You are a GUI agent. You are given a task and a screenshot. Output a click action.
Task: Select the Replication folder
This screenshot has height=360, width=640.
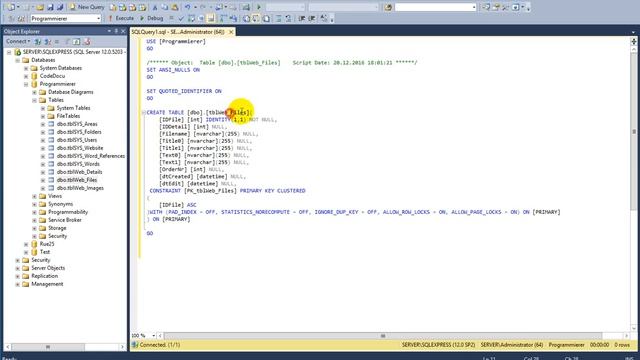[44, 276]
